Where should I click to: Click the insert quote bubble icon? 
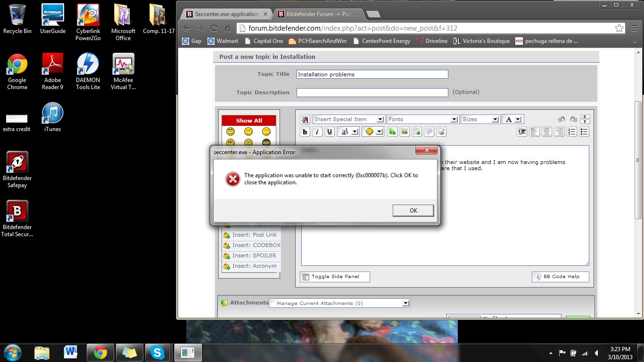429,132
